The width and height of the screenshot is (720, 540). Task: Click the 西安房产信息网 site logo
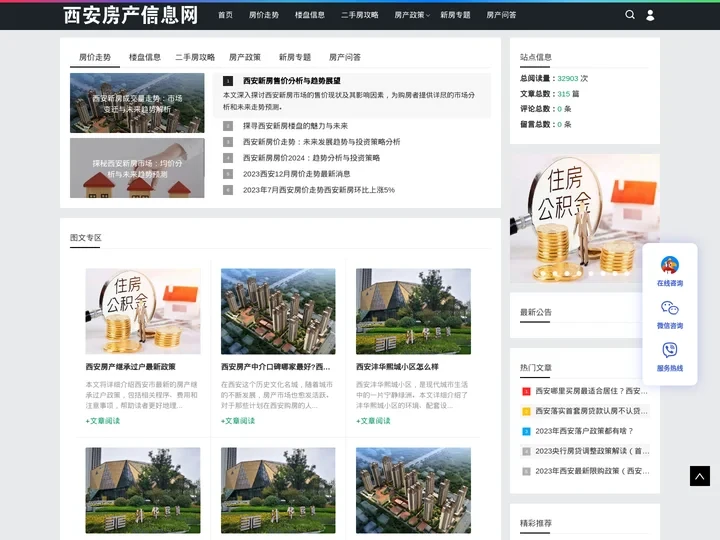click(130, 15)
